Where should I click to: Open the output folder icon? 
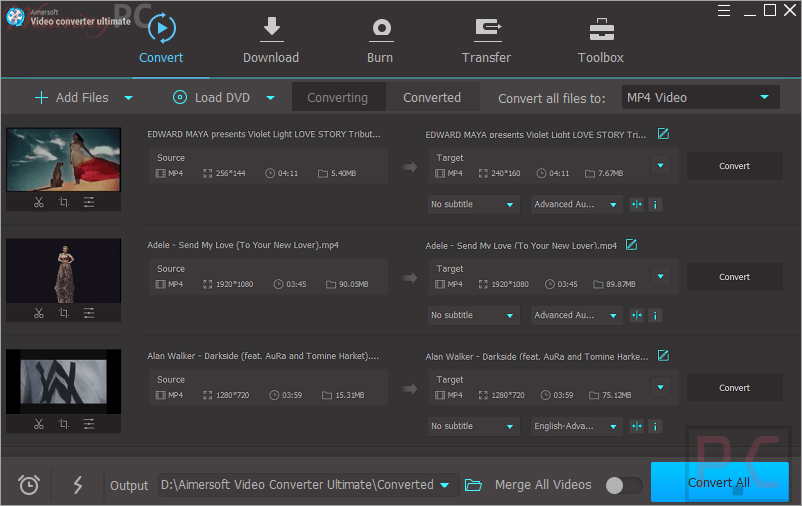click(473, 485)
